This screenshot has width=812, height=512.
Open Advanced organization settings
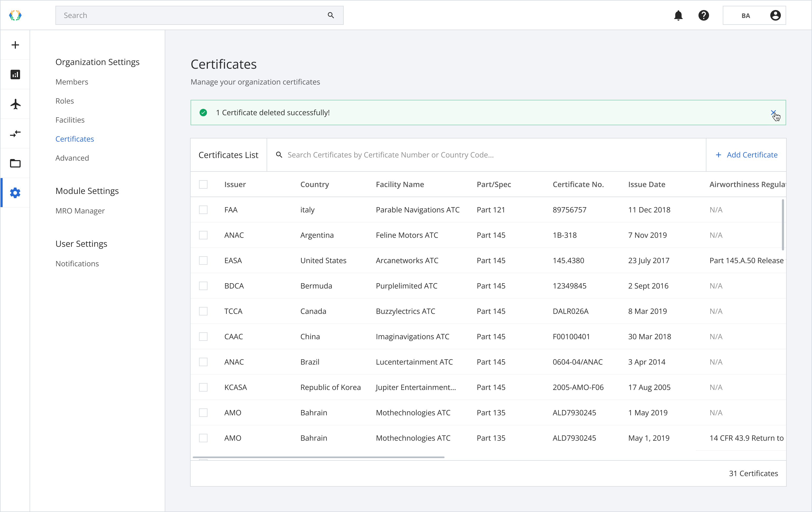(72, 158)
